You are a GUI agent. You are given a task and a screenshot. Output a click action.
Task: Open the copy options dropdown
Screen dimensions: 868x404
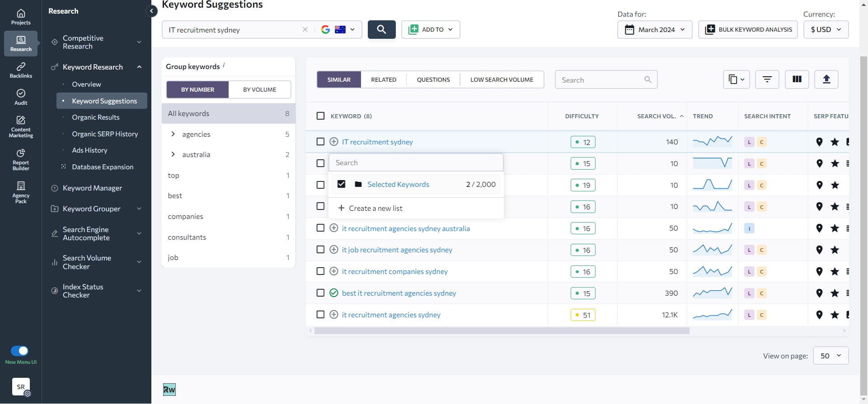click(x=737, y=79)
